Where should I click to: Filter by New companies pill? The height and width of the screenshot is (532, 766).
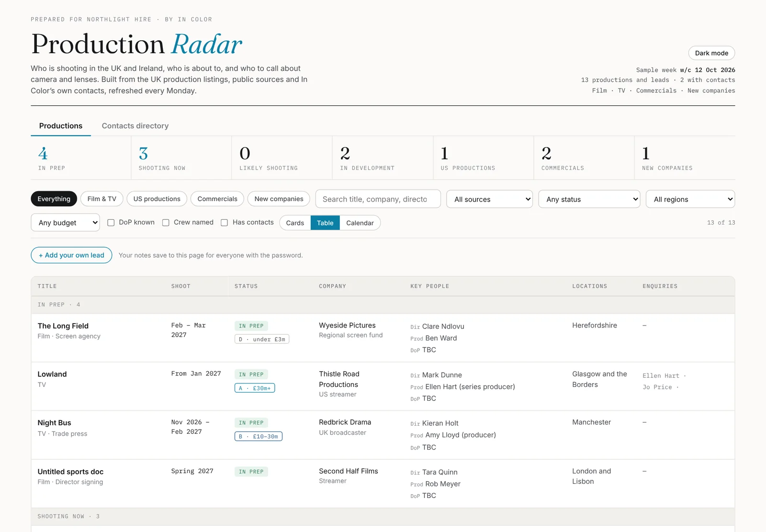pos(279,199)
